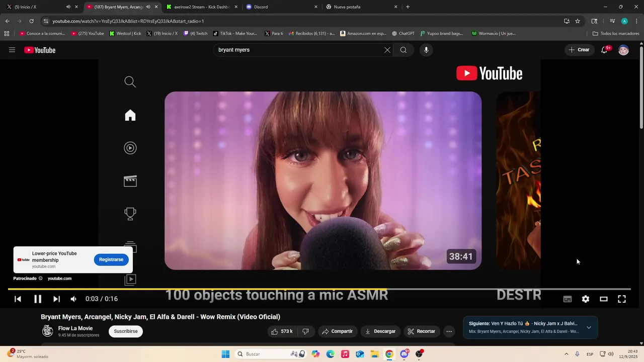Open Flow La Movie channel avatar
644x362 pixels.
48,331
